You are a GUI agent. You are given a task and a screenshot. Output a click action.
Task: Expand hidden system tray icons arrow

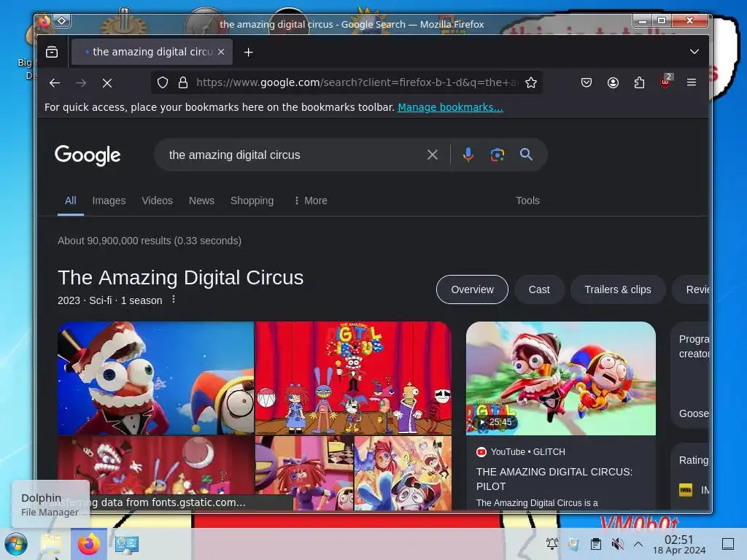coord(638,544)
